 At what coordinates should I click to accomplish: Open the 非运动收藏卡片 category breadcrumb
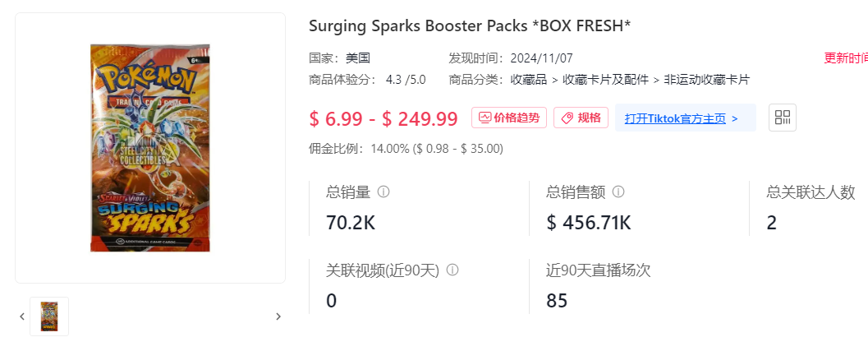click(706, 80)
